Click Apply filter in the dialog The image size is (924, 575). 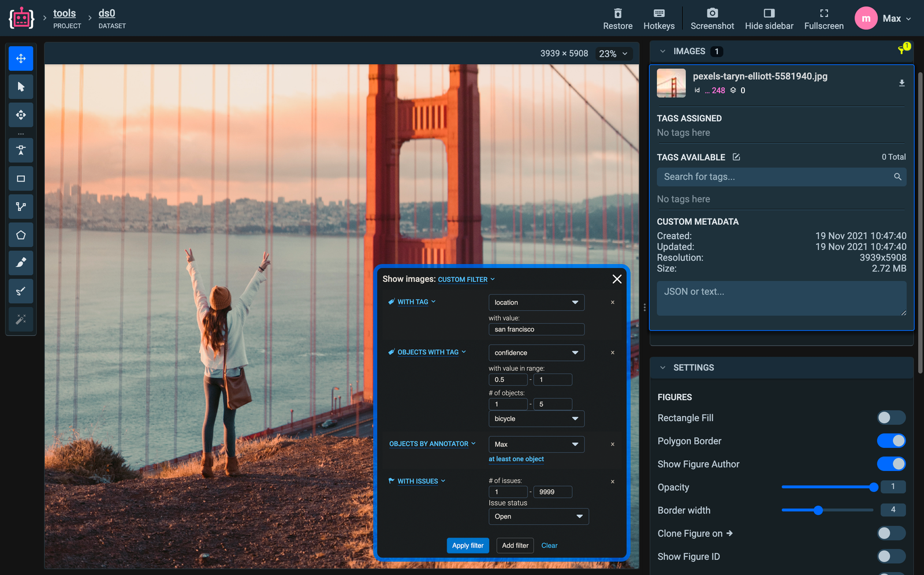click(468, 545)
